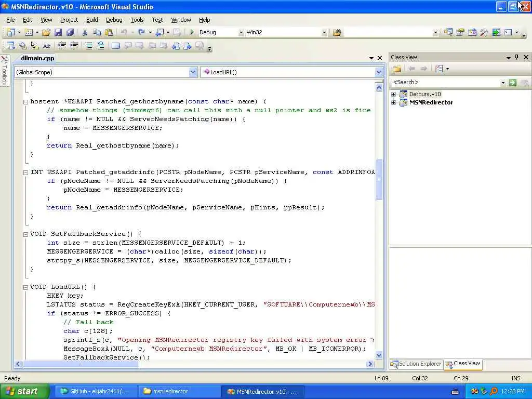Save dllmain.cpp with the Save icon

[x=58, y=32]
